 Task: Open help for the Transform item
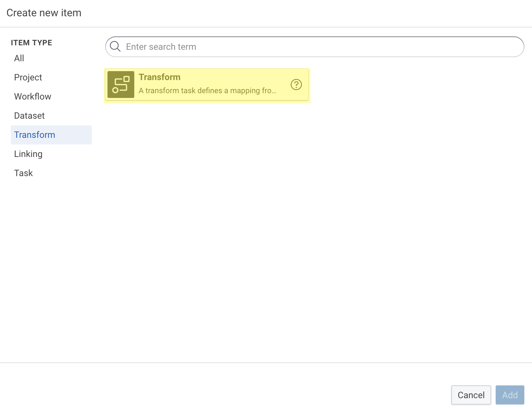296,85
